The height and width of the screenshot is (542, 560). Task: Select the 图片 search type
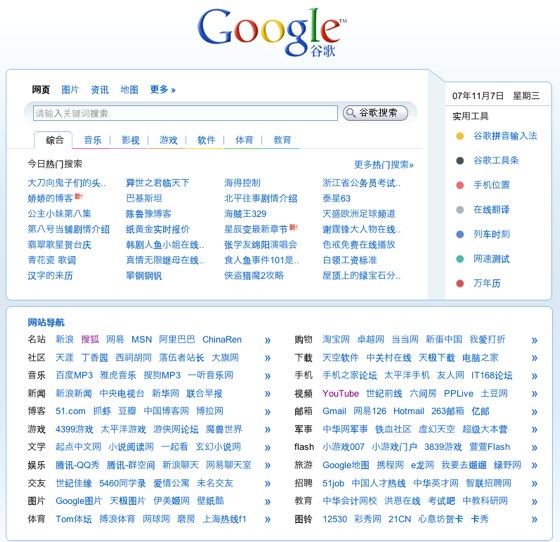pos(70,90)
